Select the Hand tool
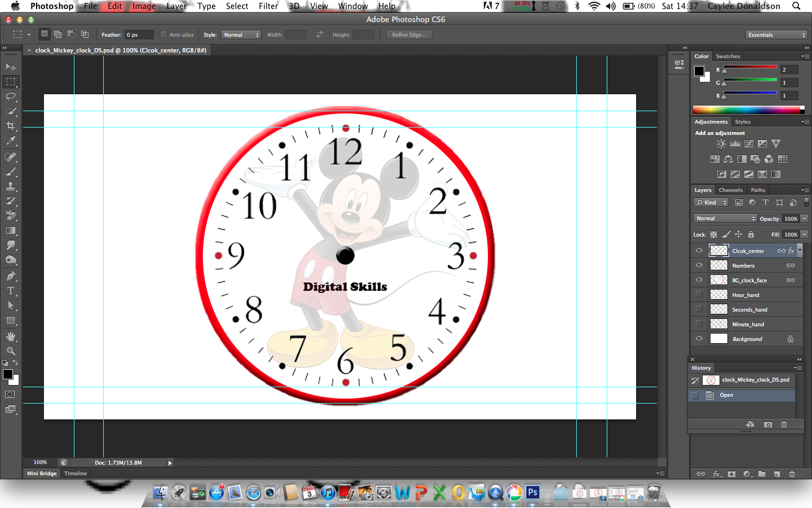 (x=11, y=336)
